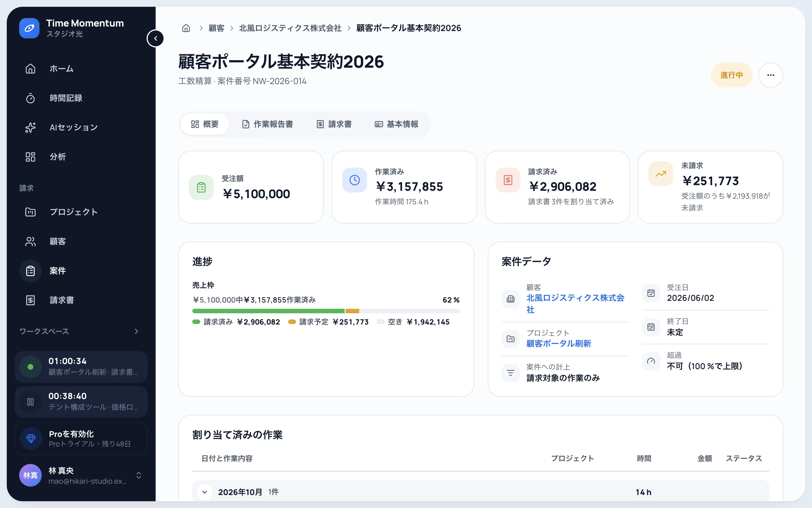
Task: Click the home breadcrumb icon
Action: 186,28
